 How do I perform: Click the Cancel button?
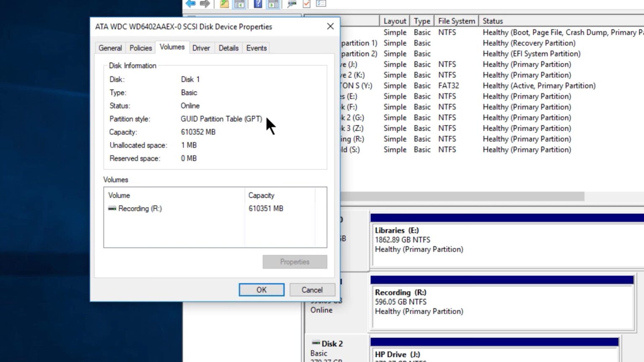(x=312, y=290)
